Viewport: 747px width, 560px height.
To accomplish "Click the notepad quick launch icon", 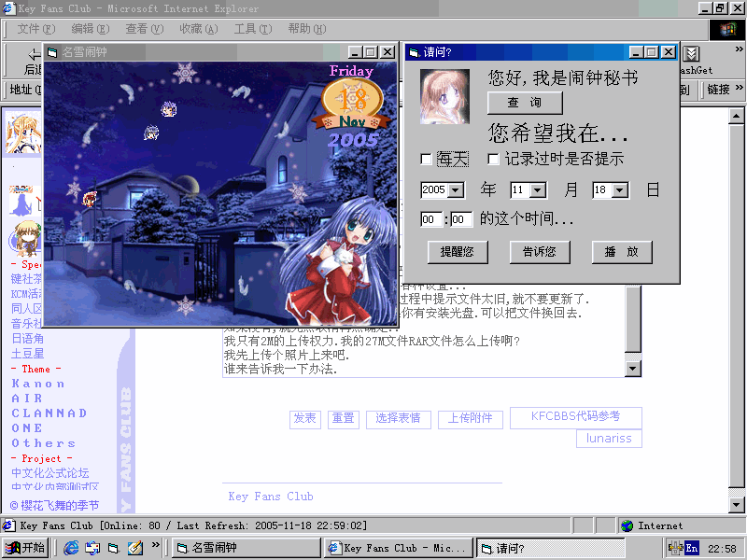I will coord(135,548).
